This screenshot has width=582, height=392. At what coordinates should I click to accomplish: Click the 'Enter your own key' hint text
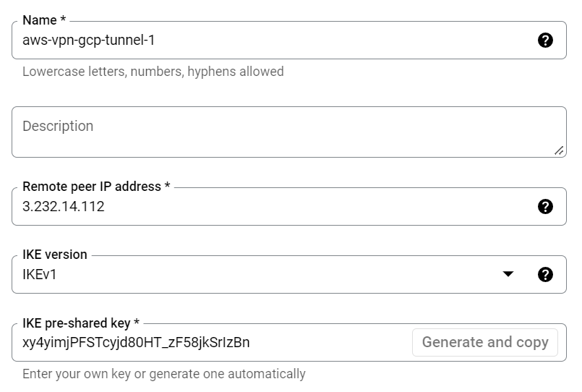point(163,374)
